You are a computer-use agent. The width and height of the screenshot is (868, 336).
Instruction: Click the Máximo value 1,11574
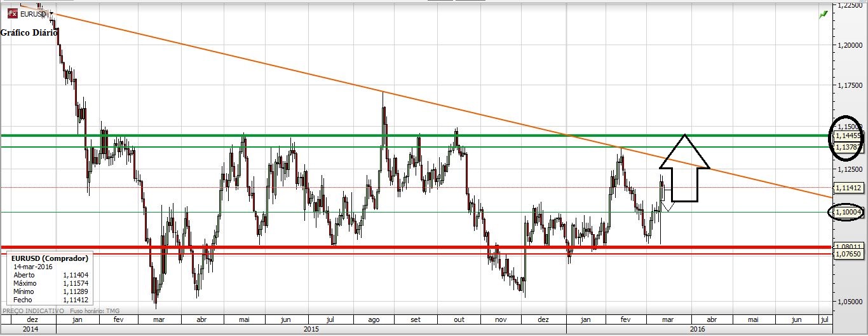coord(75,283)
